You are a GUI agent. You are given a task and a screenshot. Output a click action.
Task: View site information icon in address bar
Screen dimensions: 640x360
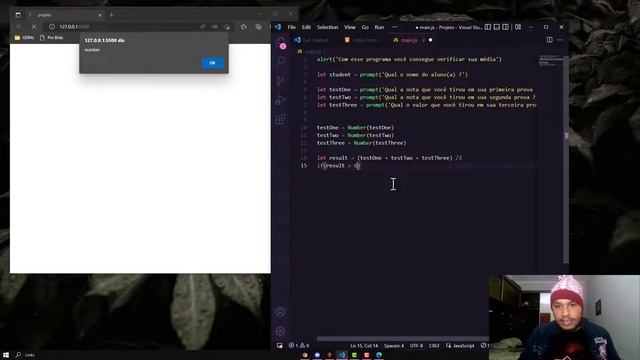click(52, 27)
